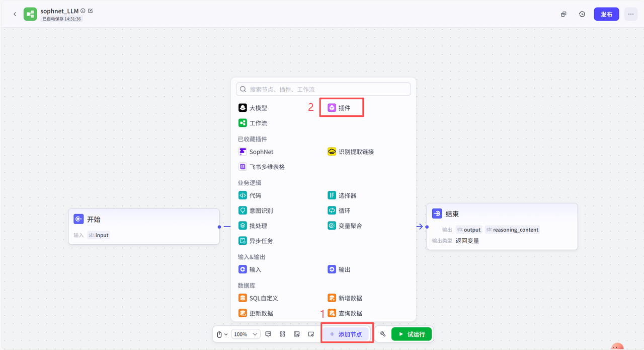Screen dimensions: 644x350
Task: Open the 100% zoom level dropdown
Action: (x=246, y=334)
